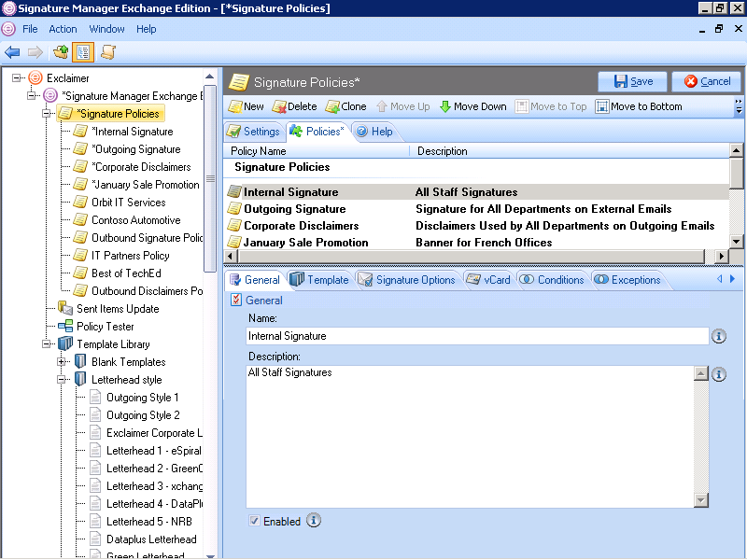Toggle the Enabled checkbox

point(254,521)
